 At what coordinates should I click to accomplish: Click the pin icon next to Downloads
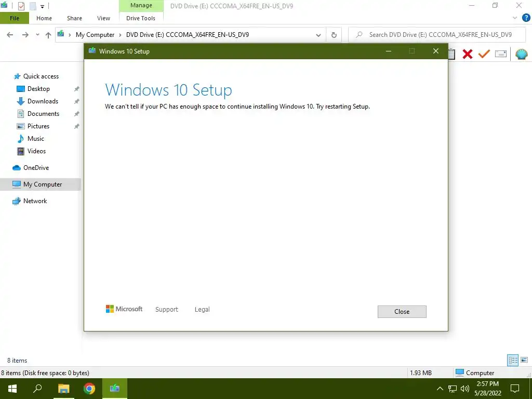pos(77,101)
